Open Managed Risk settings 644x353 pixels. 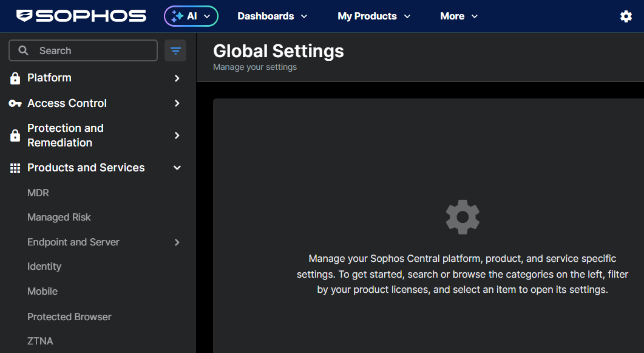[59, 217]
